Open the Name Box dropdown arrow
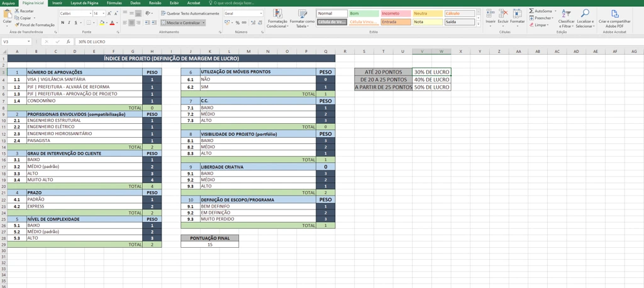The image size is (644, 288). 28,42
